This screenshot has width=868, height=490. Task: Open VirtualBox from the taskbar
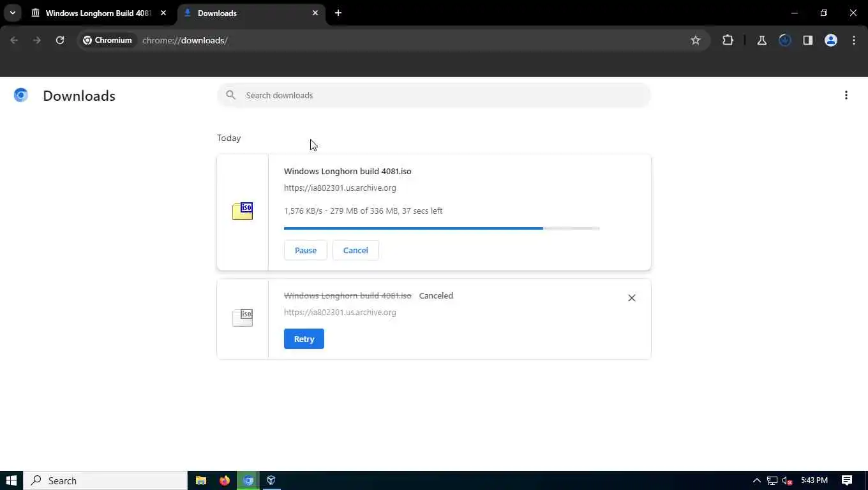tap(271, 480)
